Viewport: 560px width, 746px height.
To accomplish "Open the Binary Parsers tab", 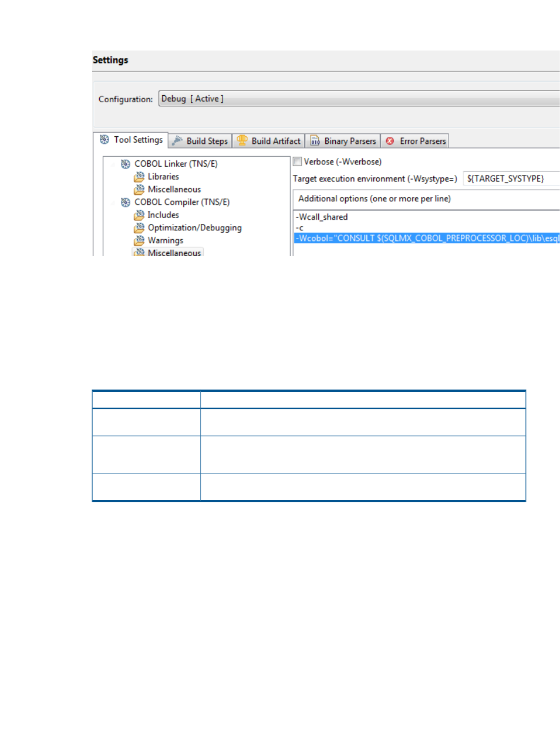I will [343, 141].
